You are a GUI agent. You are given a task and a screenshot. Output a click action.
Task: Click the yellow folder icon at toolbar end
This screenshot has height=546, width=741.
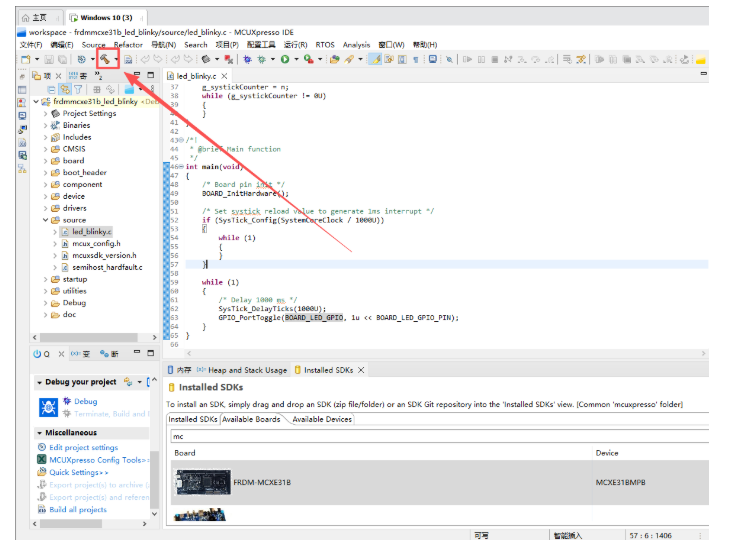(x=701, y=59)
